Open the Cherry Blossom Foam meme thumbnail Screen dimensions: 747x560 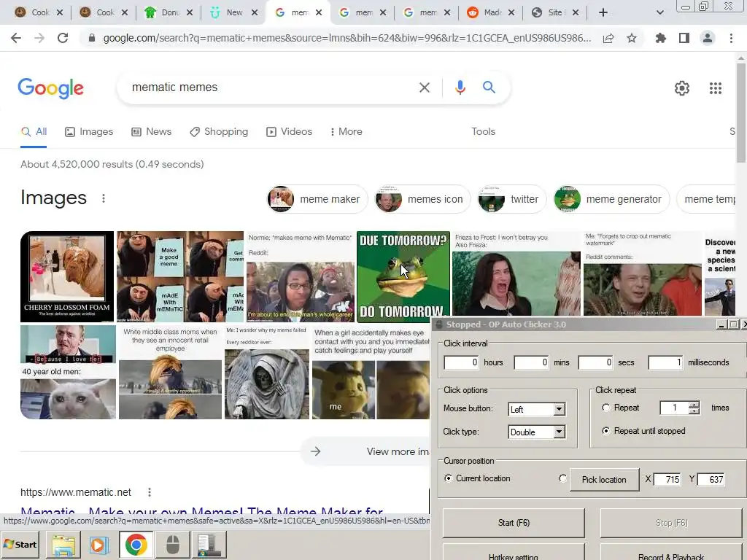coord(67,276)
